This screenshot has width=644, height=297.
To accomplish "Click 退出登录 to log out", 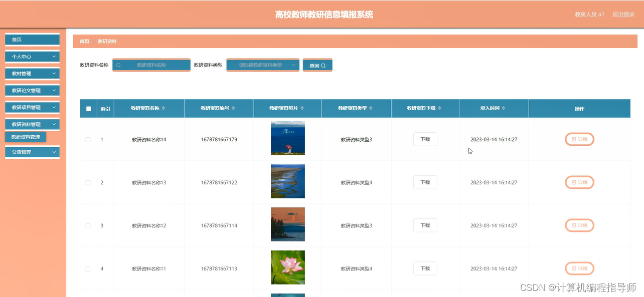I will point(623,14).
